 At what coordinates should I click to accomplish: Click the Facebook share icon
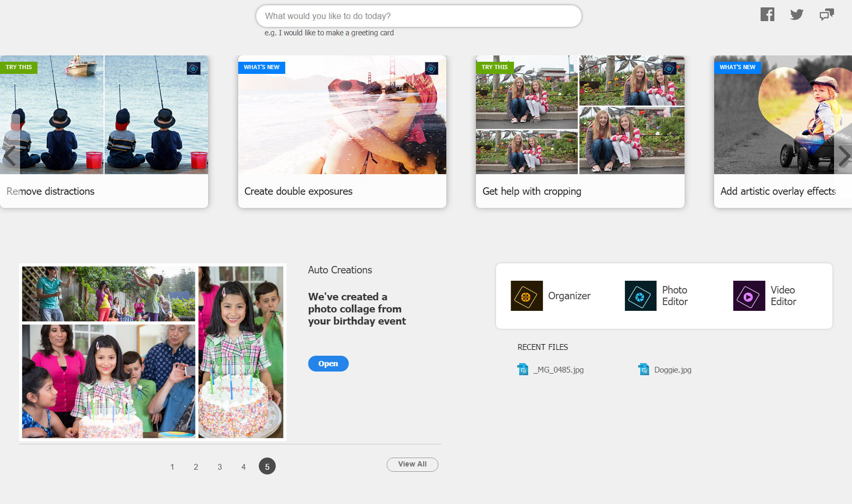pos(767,14)
